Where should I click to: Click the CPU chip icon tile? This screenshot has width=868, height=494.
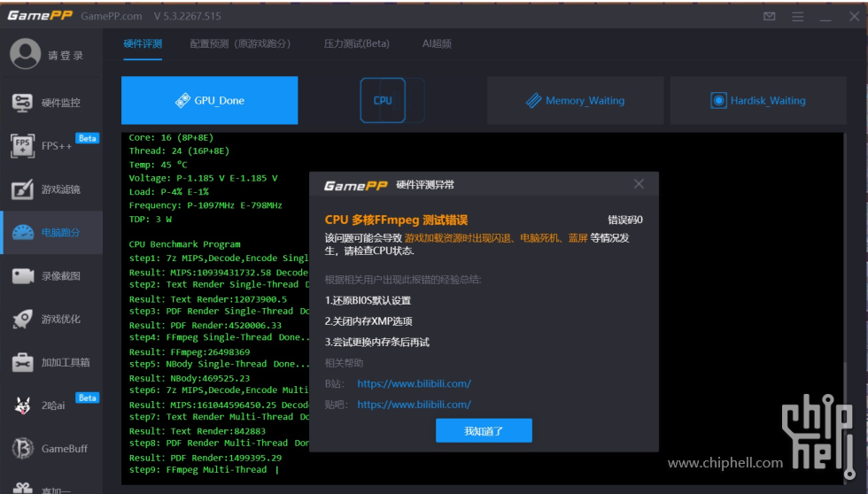pyautogui.click(x=383, y=100)
